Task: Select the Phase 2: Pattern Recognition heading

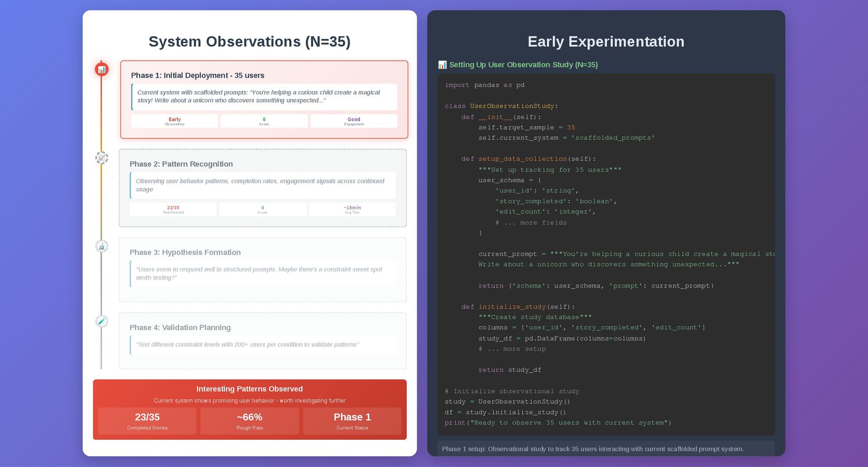Action: pos(181,164)
